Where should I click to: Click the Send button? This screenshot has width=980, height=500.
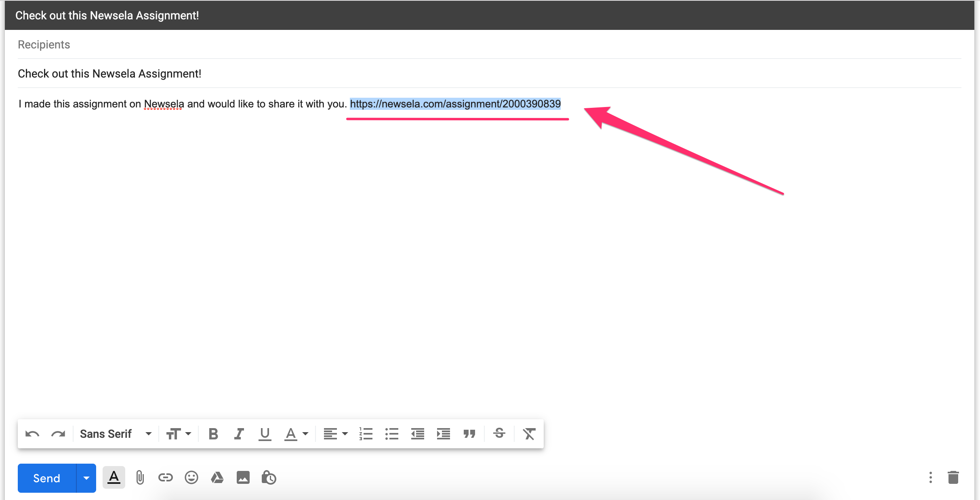[47, 478]
